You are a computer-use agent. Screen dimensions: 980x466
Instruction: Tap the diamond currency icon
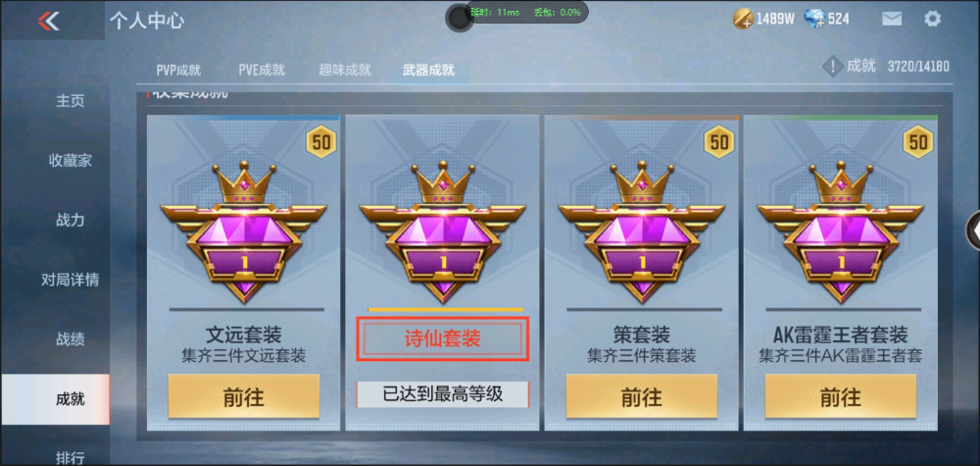[x=814, y=19]
